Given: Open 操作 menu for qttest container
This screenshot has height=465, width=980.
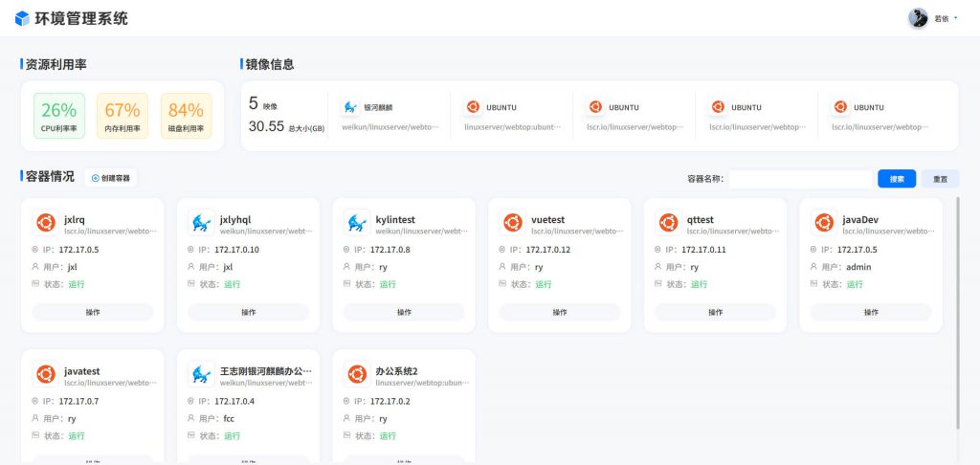Looking at the screenshot, I should click(x=715, y=312).
